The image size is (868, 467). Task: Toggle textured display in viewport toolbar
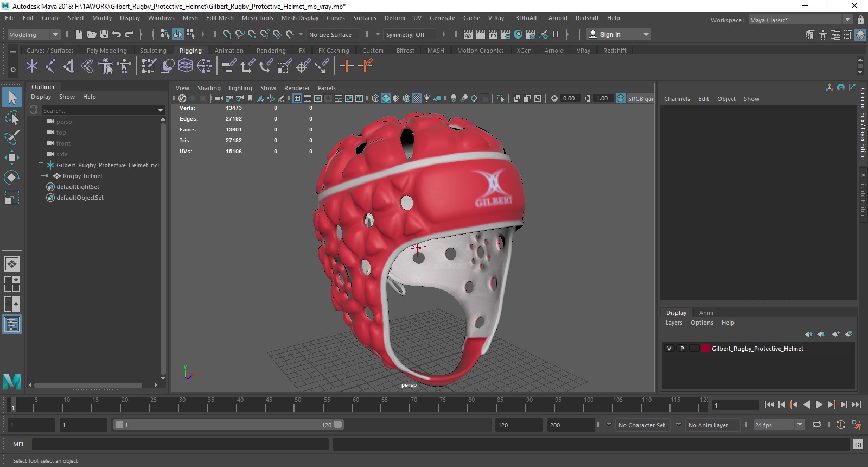click(x=417, y=98)
